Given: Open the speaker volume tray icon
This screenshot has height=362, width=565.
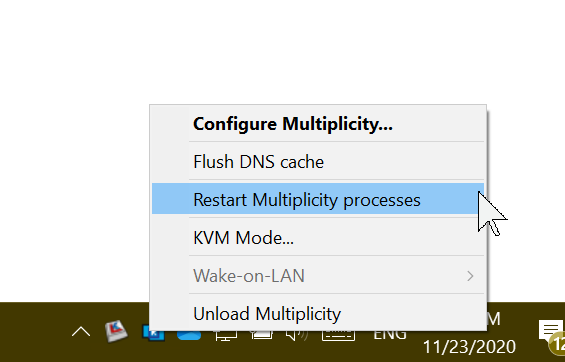Looking at the screenshot, I should point(297,335).
